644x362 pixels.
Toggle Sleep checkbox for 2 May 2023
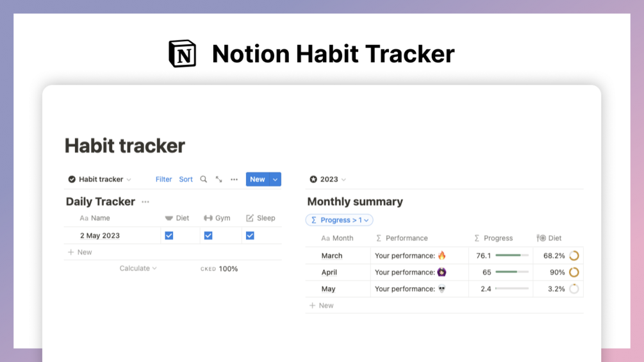[x=250, y=236]
